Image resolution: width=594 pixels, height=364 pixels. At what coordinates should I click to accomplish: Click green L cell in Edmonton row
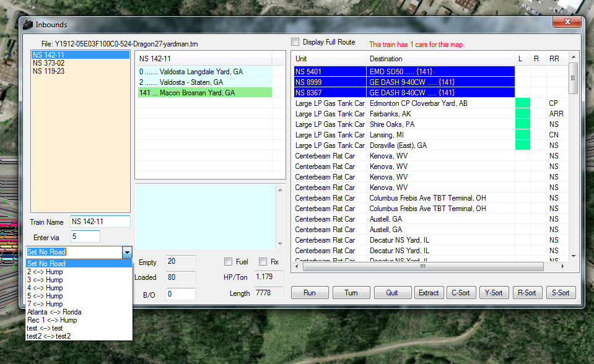point(522,103)
